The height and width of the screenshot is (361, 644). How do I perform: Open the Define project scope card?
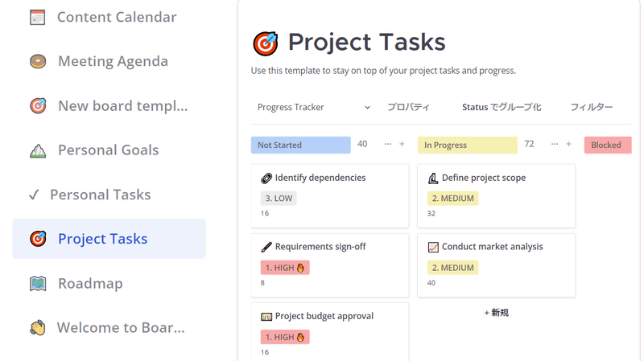(x=496, y=195)
